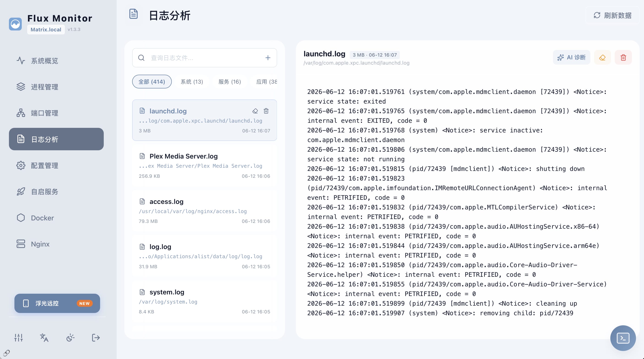Click the search magnifier icon

pyautogui.click(x=141, y=58)
